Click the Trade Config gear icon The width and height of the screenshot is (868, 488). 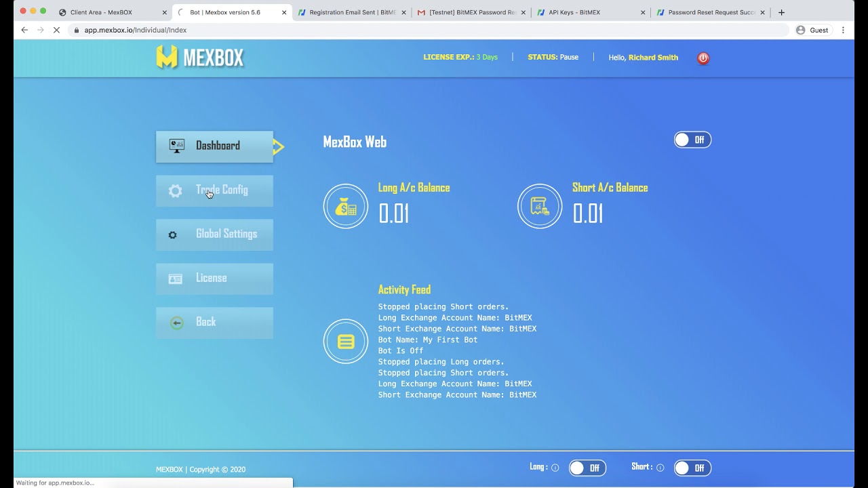point(175,191)
